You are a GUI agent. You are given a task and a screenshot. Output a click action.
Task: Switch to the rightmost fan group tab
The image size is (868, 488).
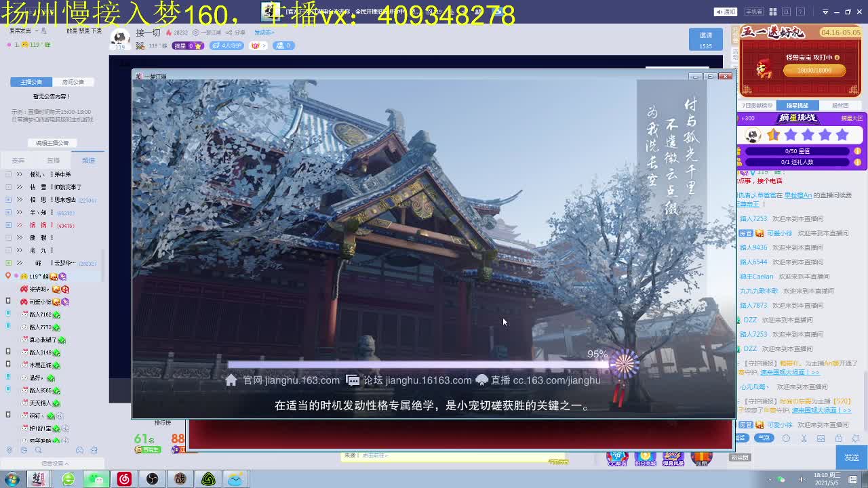pyautogui.click(x=840, y=106)
